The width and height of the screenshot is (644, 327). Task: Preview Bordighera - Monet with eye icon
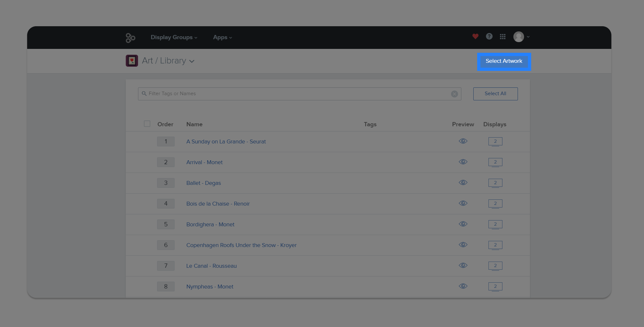click(463, 224)
